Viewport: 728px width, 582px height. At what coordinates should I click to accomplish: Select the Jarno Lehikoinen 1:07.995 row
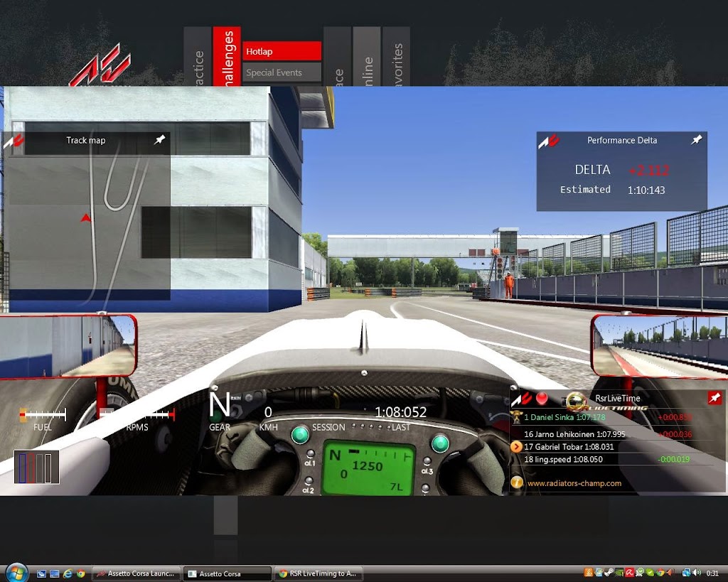click(612, 434)
